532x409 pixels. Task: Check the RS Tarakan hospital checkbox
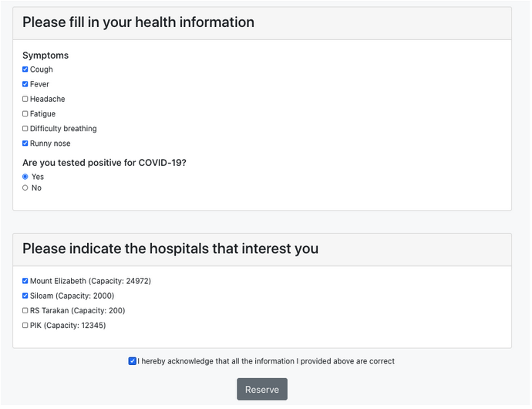coord(25,310)
